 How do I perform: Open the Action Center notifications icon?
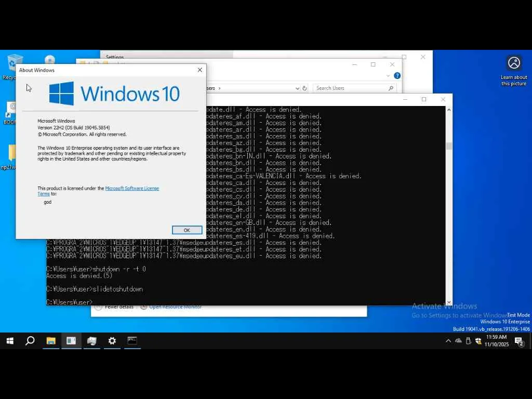pos(519,341)
